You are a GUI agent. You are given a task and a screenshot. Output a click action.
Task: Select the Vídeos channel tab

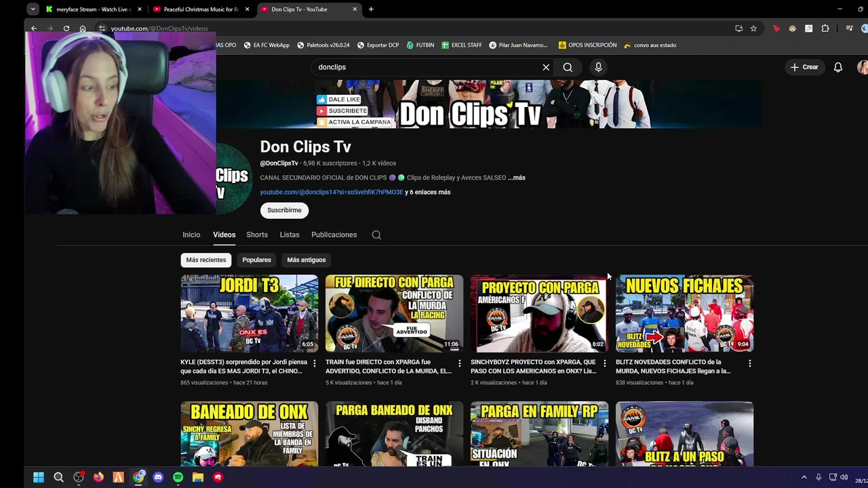224,235
